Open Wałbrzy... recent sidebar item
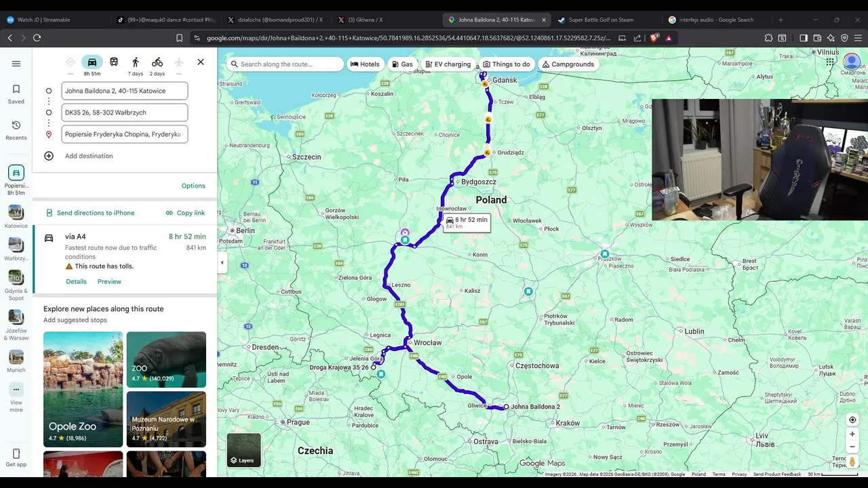The width and height of the screenshot is (868, 488). point(16,249)
